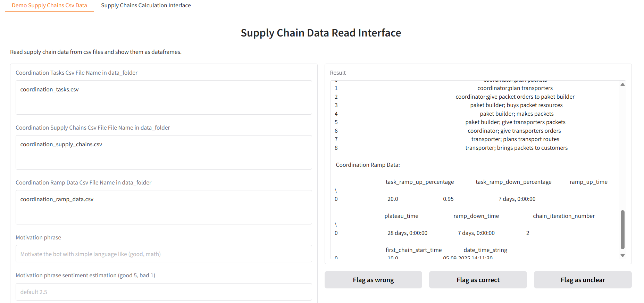This screenshot has width=644, height=303.
Task: Focus the coordination_tasks.csv input field
Action: pyautogui.click(x=164, y=98)
